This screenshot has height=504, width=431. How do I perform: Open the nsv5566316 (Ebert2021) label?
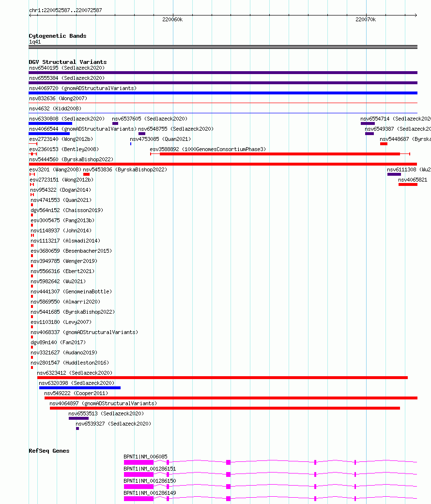click(62, 271)
